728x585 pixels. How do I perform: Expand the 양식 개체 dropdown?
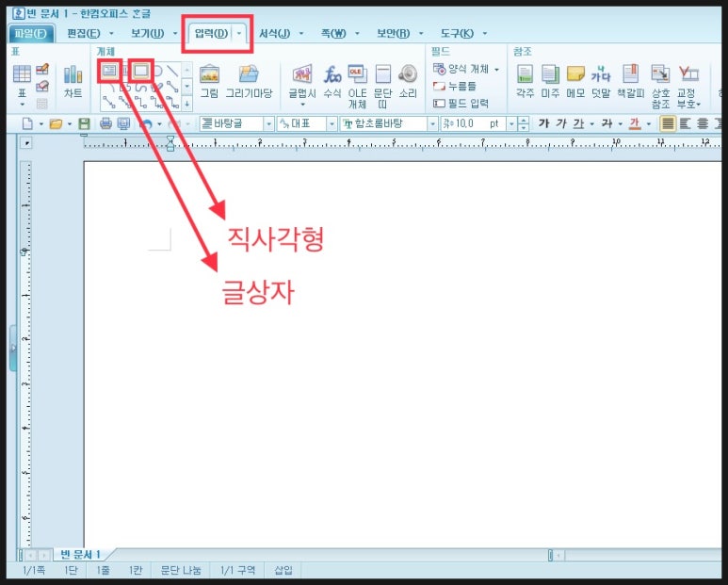coord(496,69)
